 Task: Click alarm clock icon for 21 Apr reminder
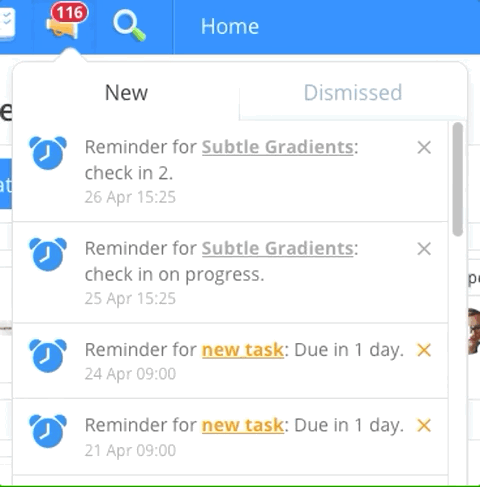point(48,431)
